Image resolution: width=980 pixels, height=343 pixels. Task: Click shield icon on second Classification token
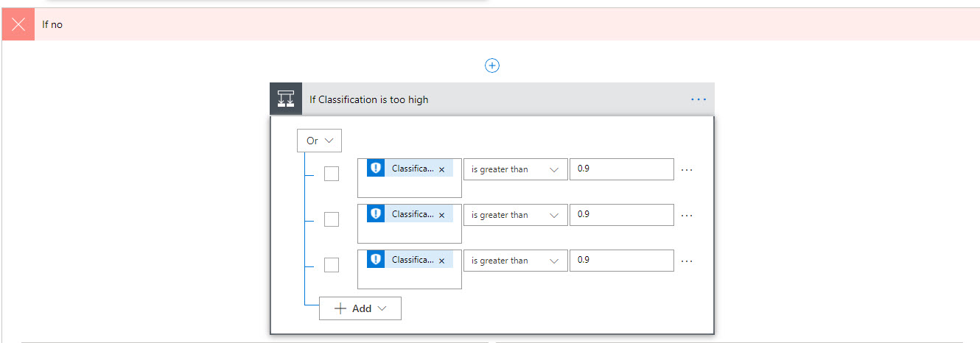click(376, 214)
